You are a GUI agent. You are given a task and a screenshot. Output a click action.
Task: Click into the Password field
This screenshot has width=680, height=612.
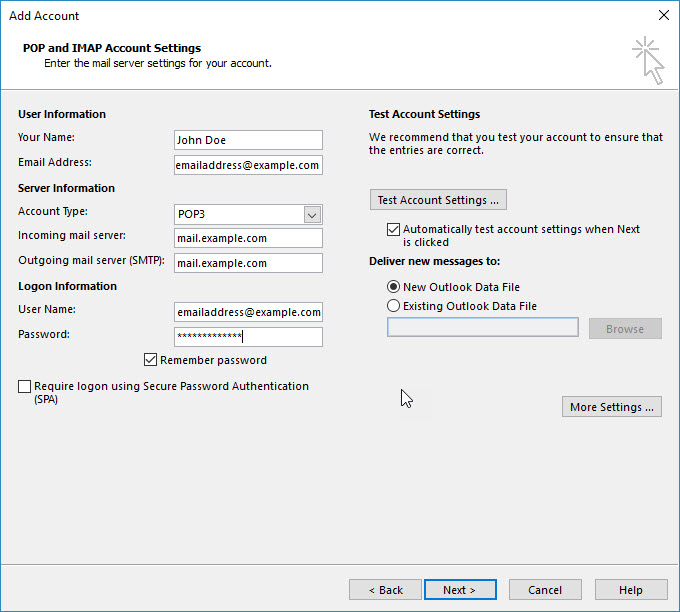(x=248, y=337)
